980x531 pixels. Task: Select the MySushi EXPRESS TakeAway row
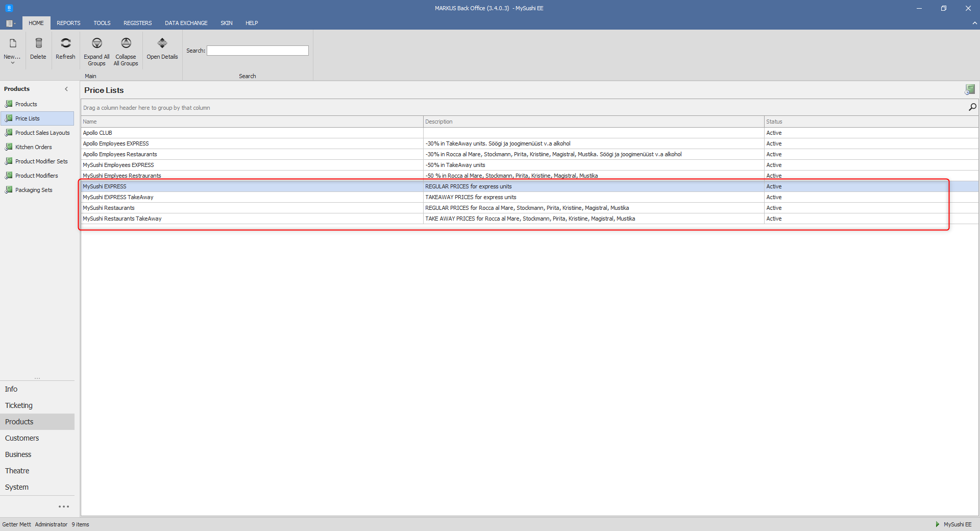530,197
